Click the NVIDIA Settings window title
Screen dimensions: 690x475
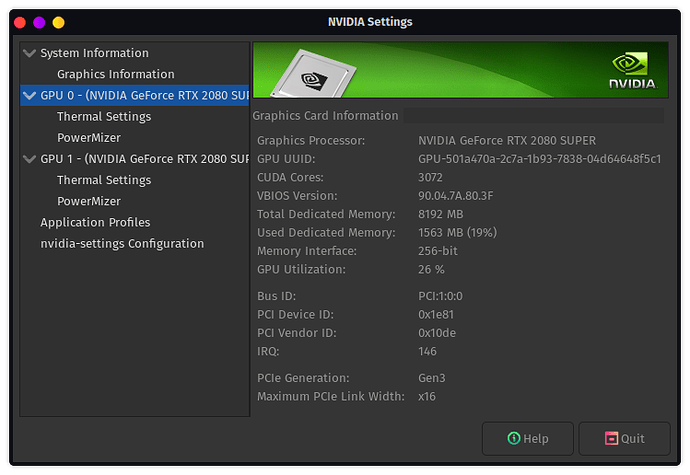(x=370, y=22)
